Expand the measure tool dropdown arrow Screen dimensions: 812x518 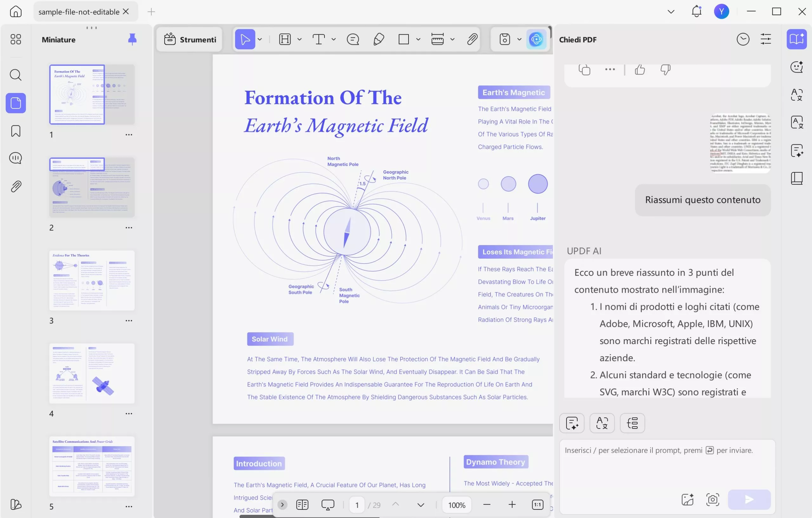click(x=453, y=39)
